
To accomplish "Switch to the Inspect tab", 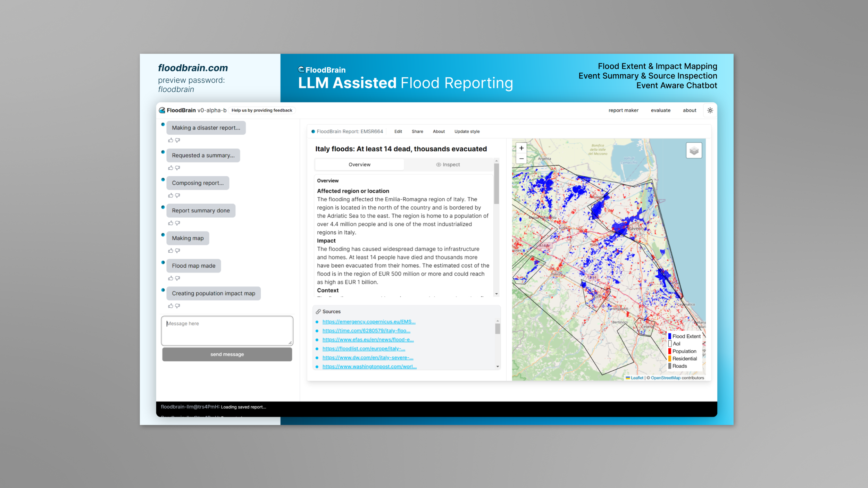I will (448, 165).
